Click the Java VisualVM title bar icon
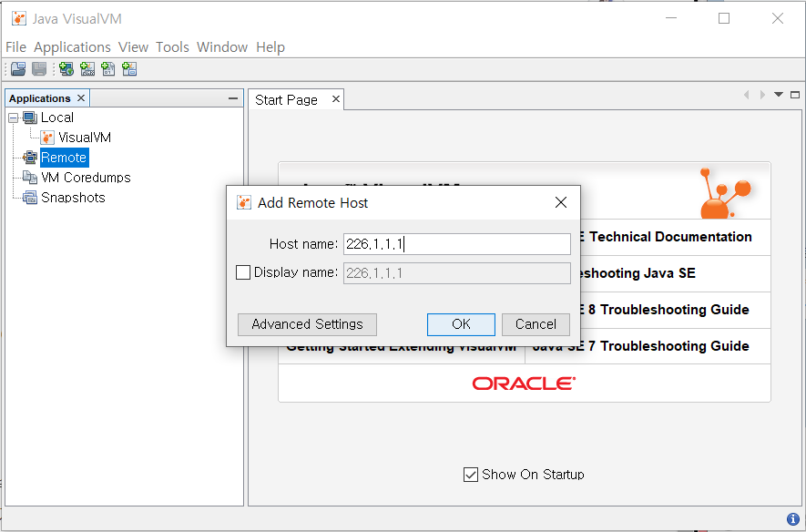Viewport: 806px width, 532px height. pyautogui.click(x=19, y=18)
